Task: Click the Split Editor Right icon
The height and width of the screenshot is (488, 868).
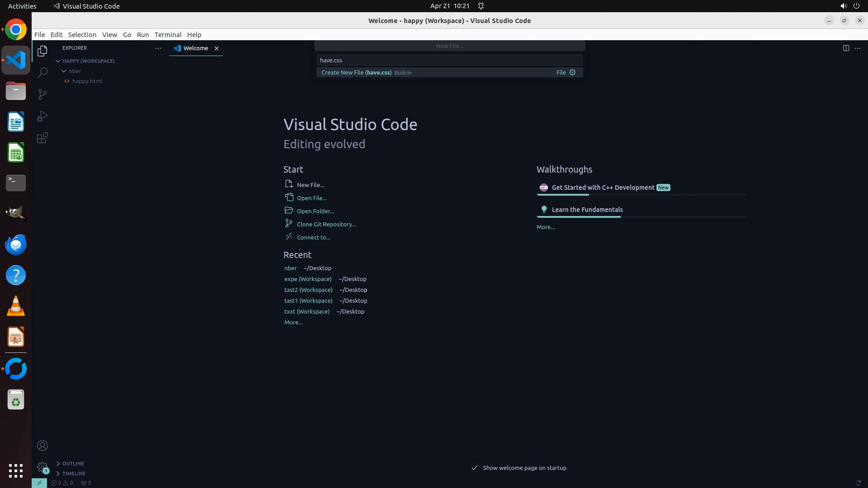Action: [845, 48]
